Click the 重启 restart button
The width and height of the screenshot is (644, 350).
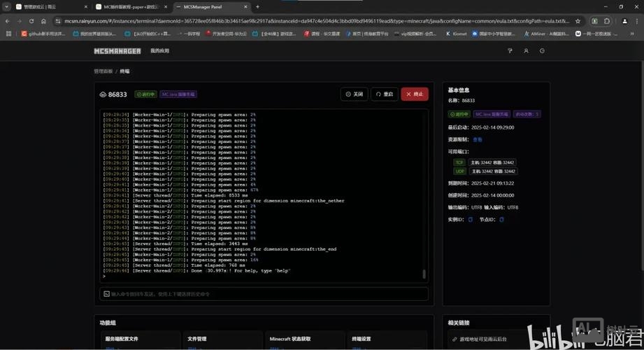(x=384, y=94)
